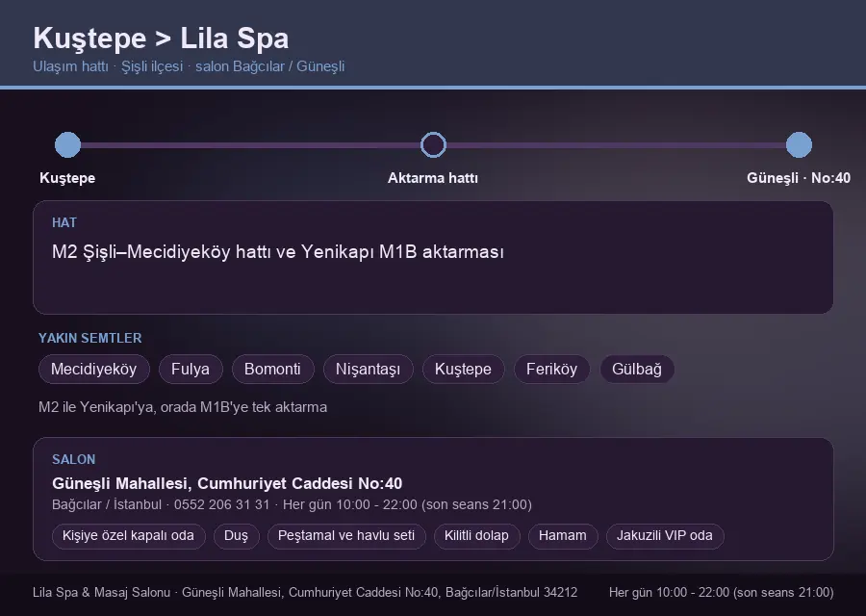
Task: Select the Bomonti neighborhood chip
Action: [273, 369]
